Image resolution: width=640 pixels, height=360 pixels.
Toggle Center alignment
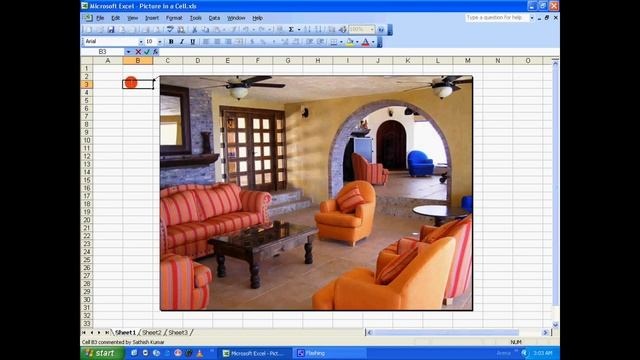217,42
